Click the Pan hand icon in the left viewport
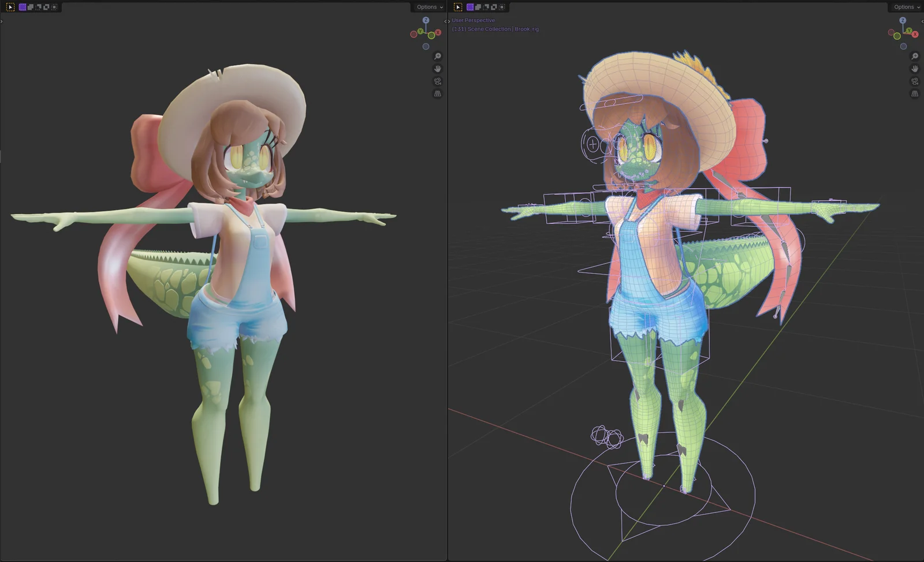This screenshot has height=562, width=924. 437,68
